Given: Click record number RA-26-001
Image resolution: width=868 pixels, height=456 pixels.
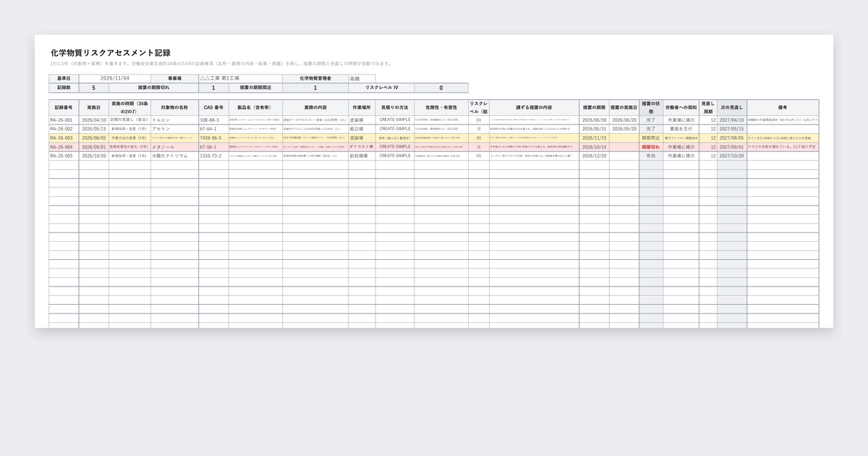Looking at the screenshot, I should coord(64,120).
